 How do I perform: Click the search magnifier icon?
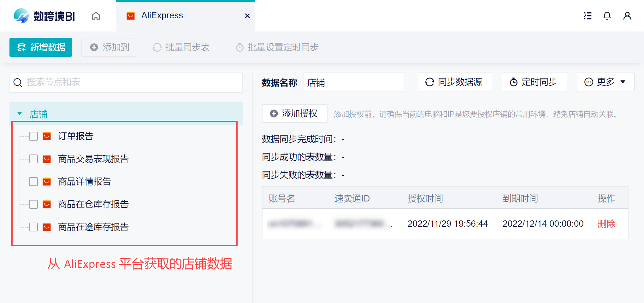click(18, 83)
